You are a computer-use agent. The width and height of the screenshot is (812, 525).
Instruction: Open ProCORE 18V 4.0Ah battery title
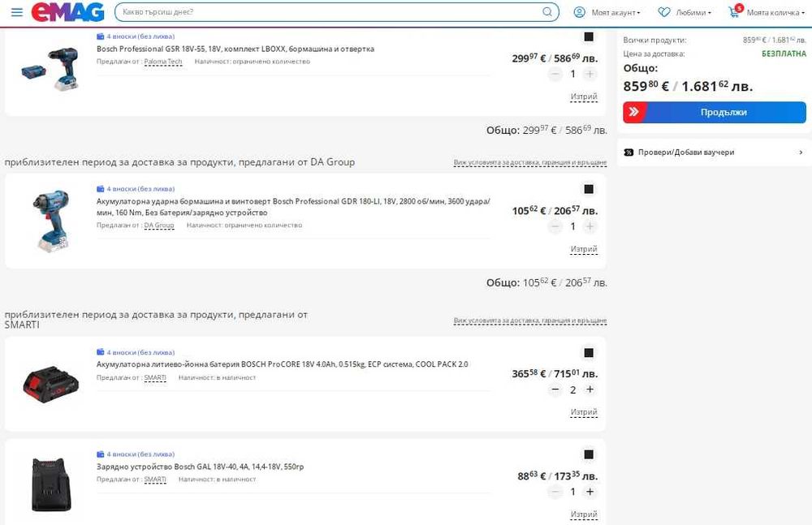283,364
